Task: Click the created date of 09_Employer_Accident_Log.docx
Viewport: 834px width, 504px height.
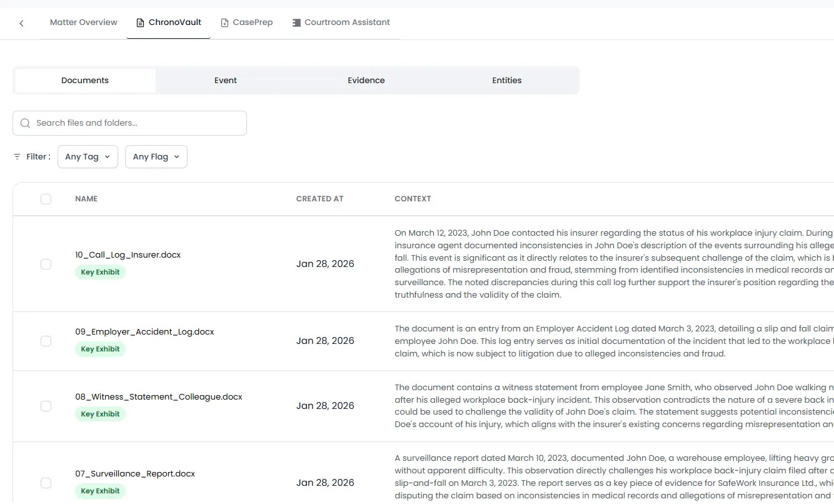Action: [325, 341]
